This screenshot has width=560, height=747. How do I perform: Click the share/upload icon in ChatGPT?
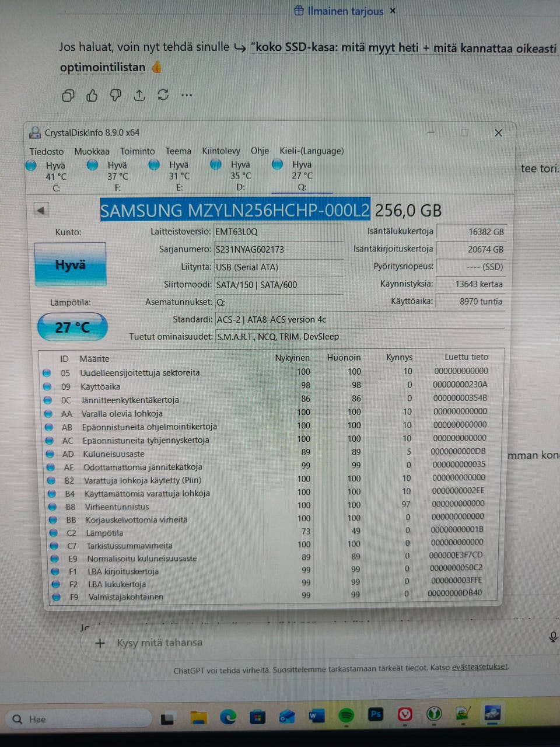pos(139,95)
